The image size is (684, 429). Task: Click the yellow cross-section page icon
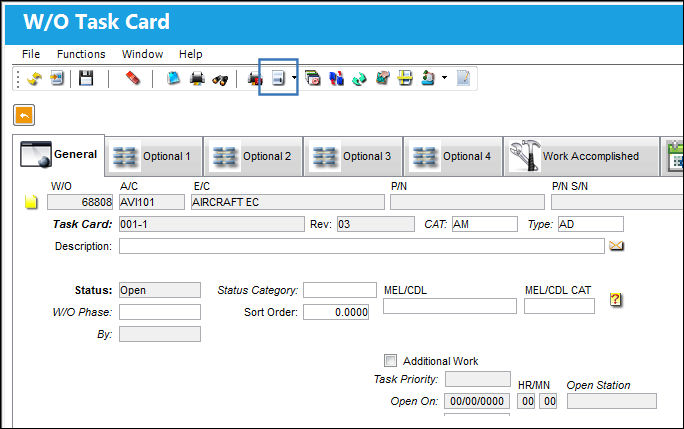click(405, 79)
